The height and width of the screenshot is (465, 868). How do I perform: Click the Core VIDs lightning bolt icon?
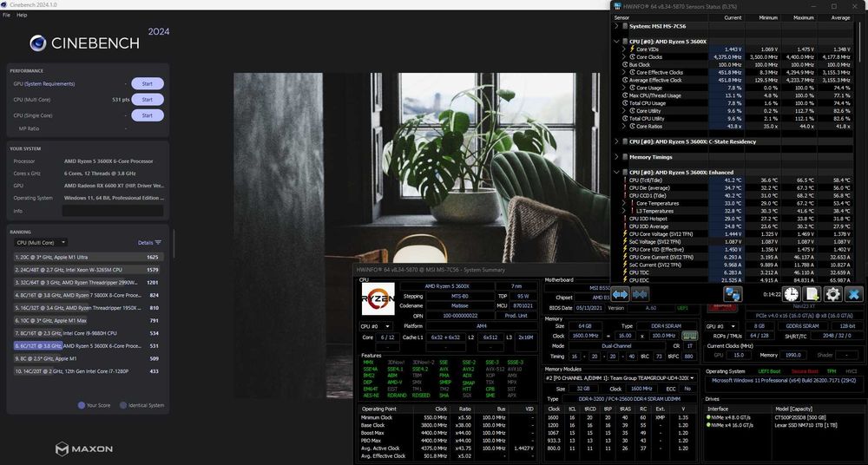(632, 49)
